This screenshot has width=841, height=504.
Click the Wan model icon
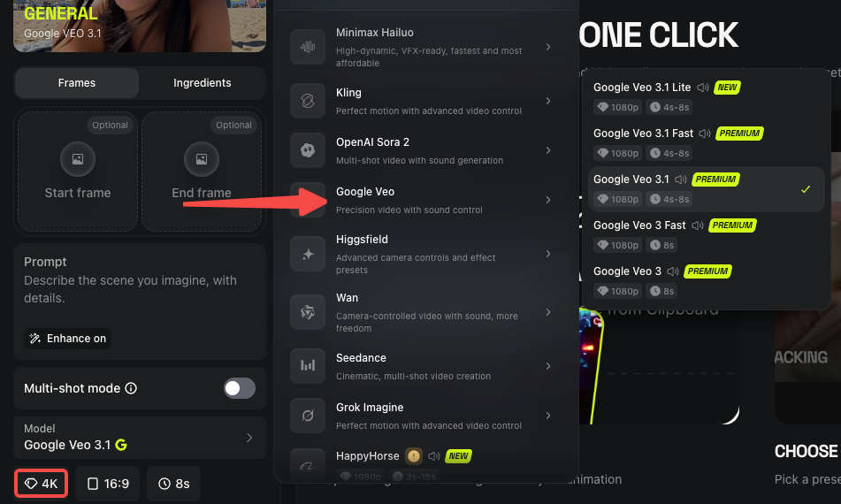pyautogui.click(x=308, y=312)
